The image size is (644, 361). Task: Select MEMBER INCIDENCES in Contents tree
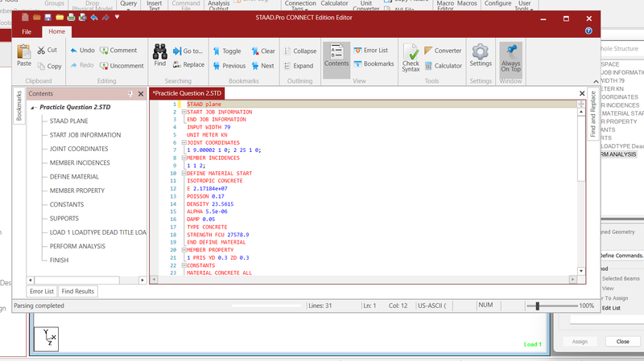coord(80,163)
